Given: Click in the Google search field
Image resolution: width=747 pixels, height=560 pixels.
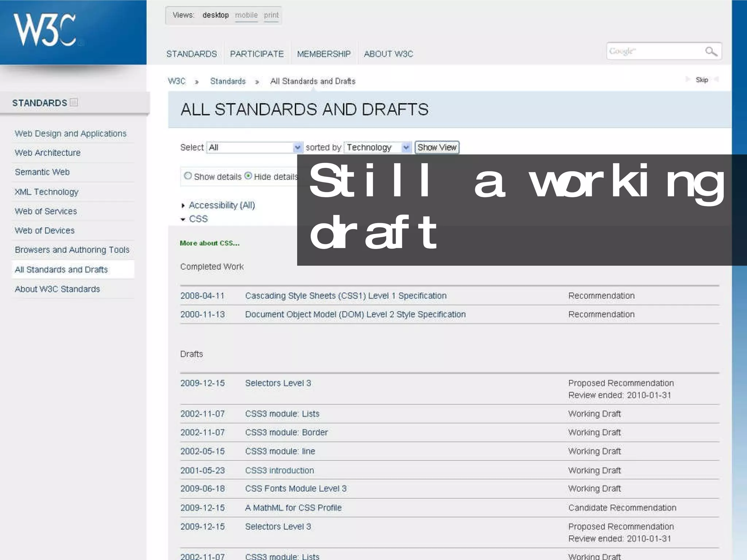Looking at the screenshot, I should point(653,51).
